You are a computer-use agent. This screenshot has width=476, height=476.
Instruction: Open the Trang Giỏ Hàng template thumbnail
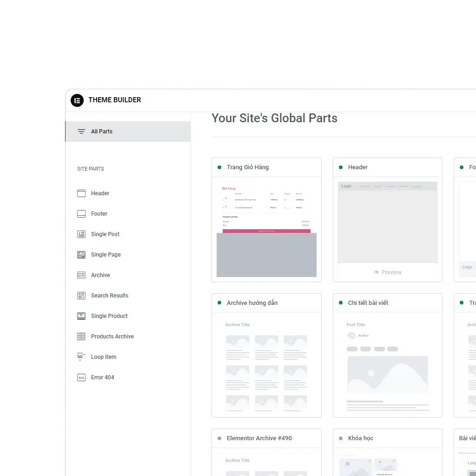[266, 229]
